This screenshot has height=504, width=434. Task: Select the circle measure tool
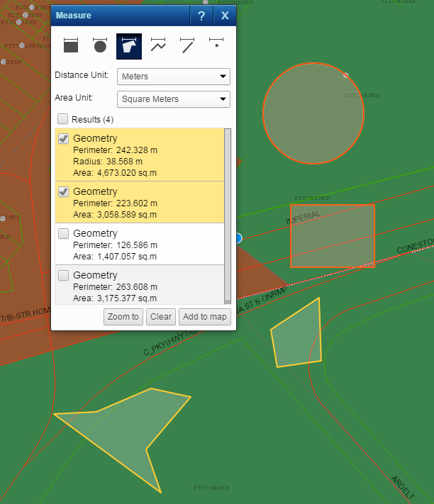tap(100, 46)
